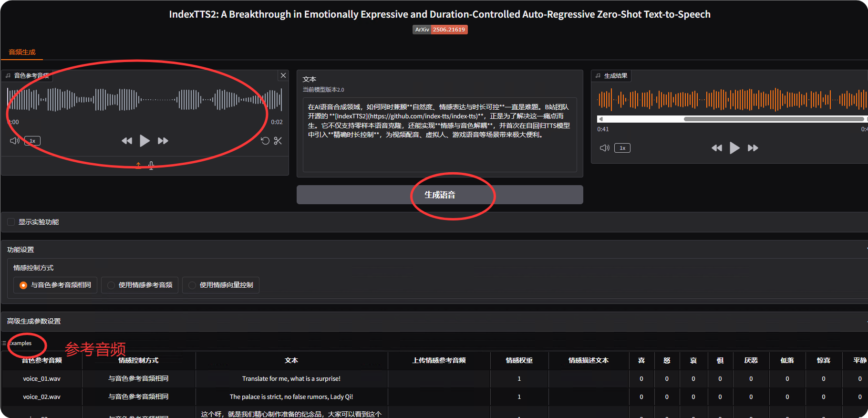Screen dimensions: 868x418
Task: Click inside the 音色参考音频 waveform
Action: point(145,100)
